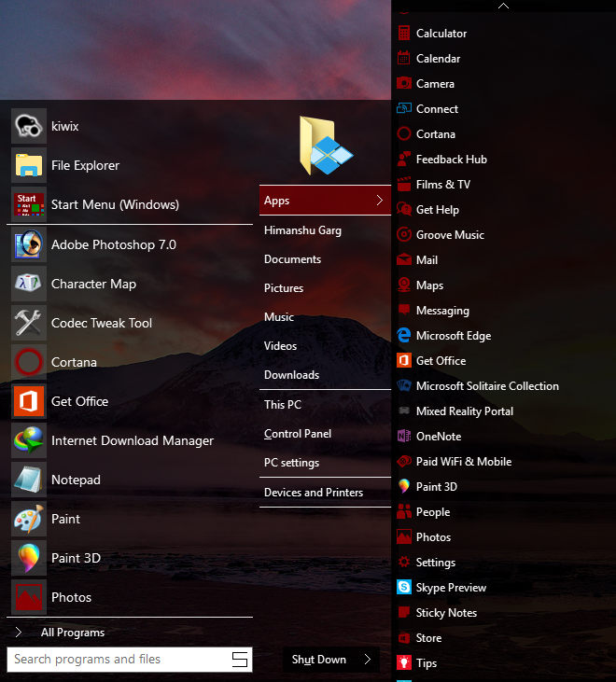Screen dimensions: 616x682
Task: Open the kiwix app icon
Action: (x=29, y=127)
